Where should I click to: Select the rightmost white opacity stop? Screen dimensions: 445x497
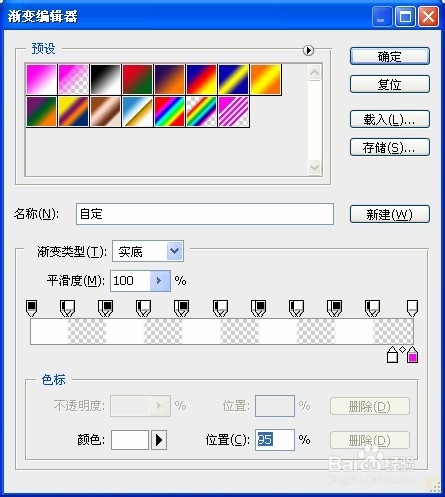pyautogui.click(x=412, y=308)
